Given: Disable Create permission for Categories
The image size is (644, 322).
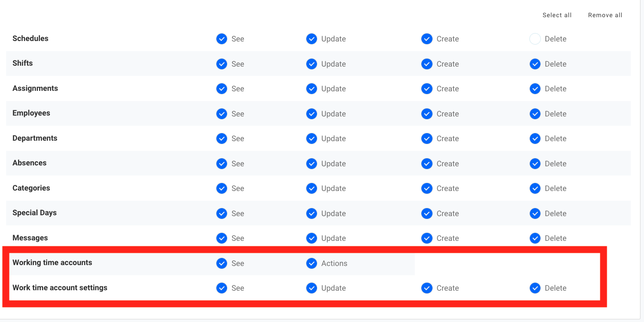Looking at the screenshot, I should click(x=427, y=188).
